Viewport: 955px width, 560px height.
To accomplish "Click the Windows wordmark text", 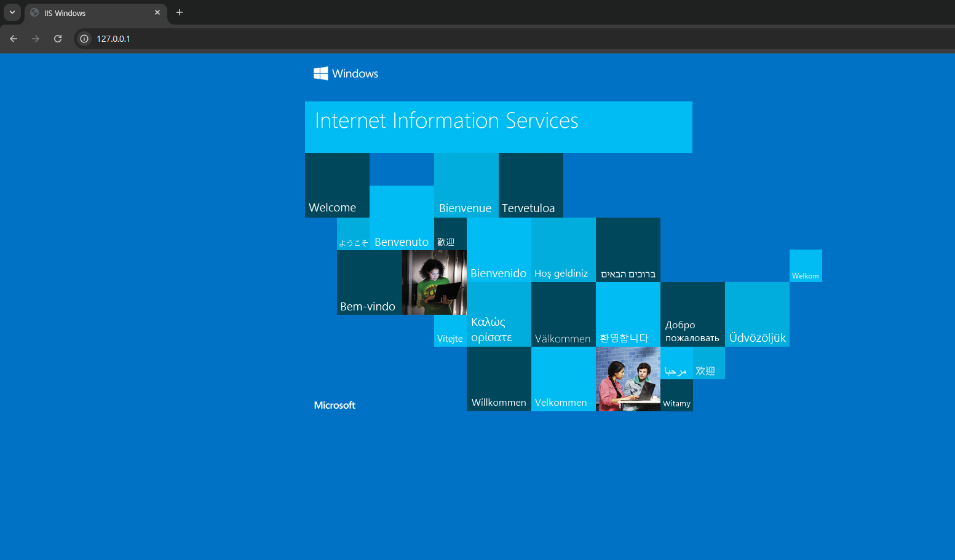I will click(x=355, y=74).
